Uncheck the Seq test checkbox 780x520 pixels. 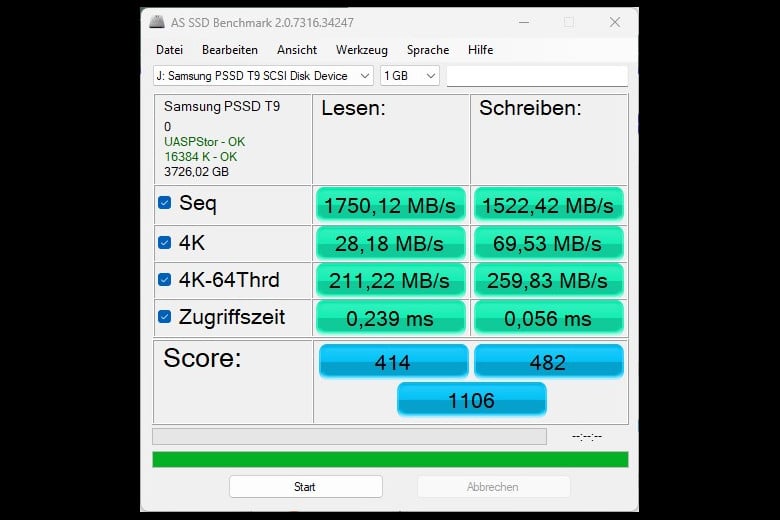(165, 203)
